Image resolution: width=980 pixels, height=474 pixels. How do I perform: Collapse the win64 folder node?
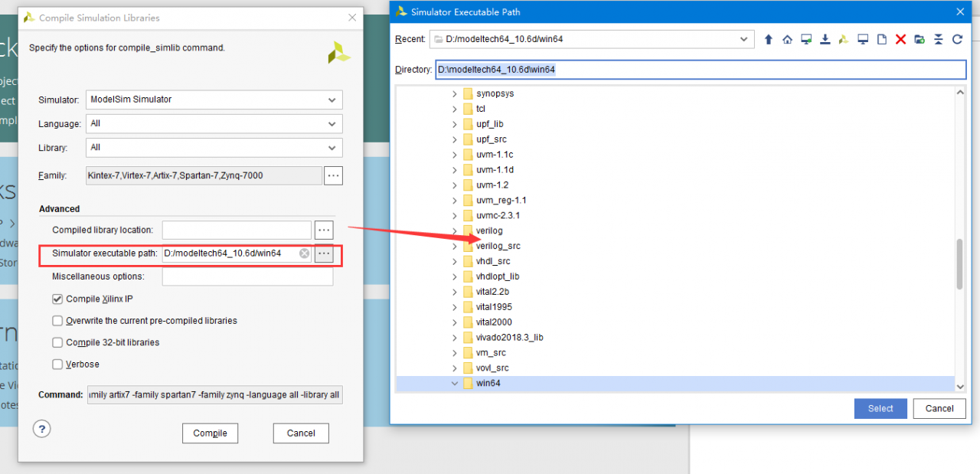point(455,384)
